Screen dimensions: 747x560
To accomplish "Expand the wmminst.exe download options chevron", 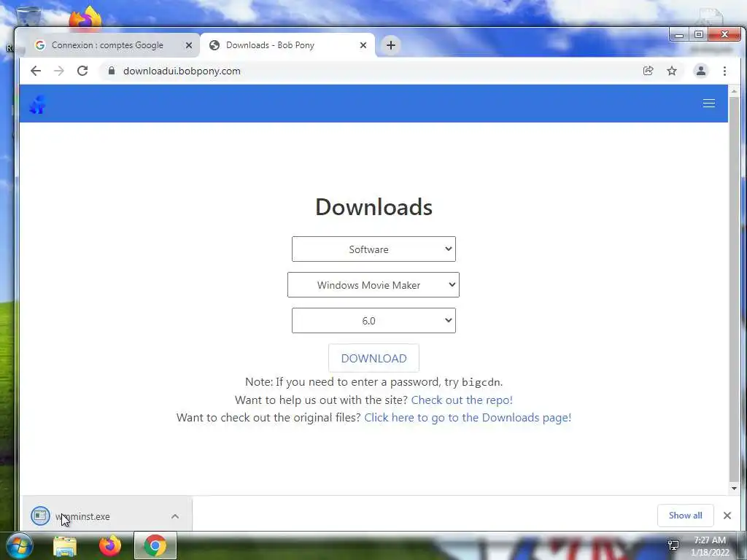I will (175, 516).
